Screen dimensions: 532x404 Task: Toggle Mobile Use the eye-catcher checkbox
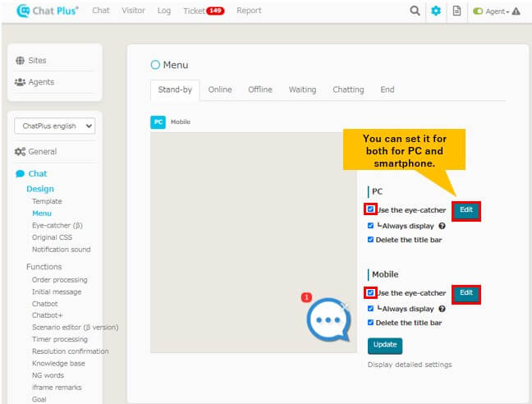(x=370, y=292)
